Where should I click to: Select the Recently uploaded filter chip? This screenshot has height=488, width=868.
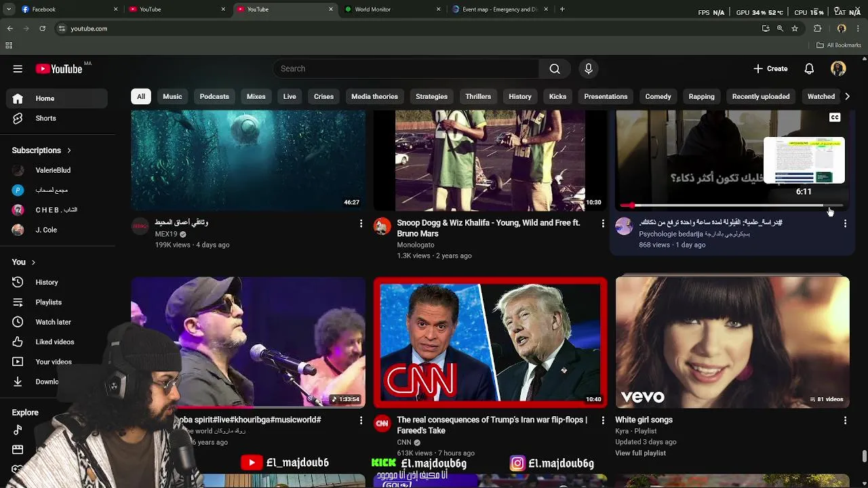point(761,96)
